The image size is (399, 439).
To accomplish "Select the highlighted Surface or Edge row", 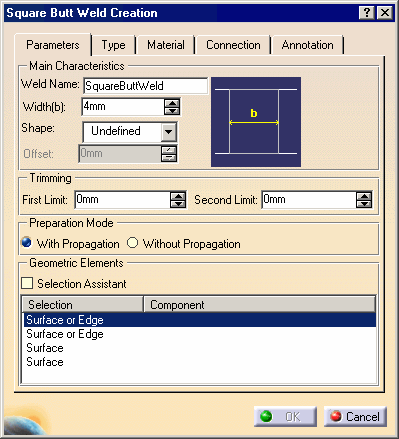I will click(x=199, y=320).
